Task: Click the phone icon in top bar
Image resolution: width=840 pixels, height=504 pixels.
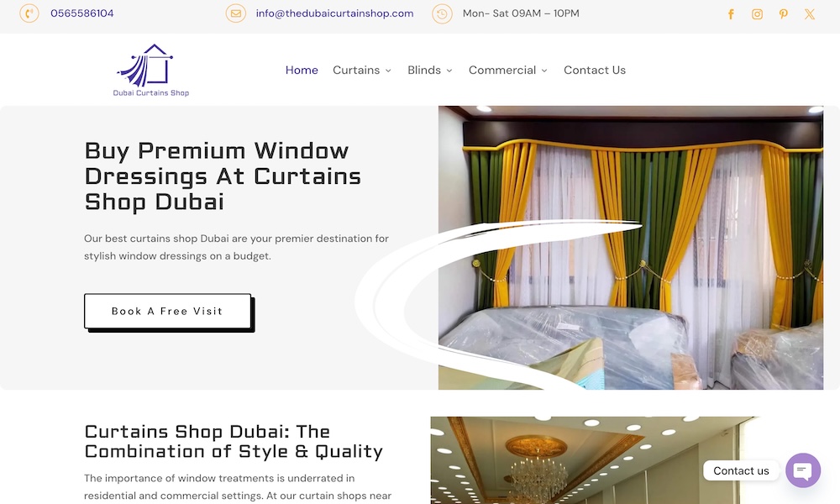Action: tap(29, 13)
